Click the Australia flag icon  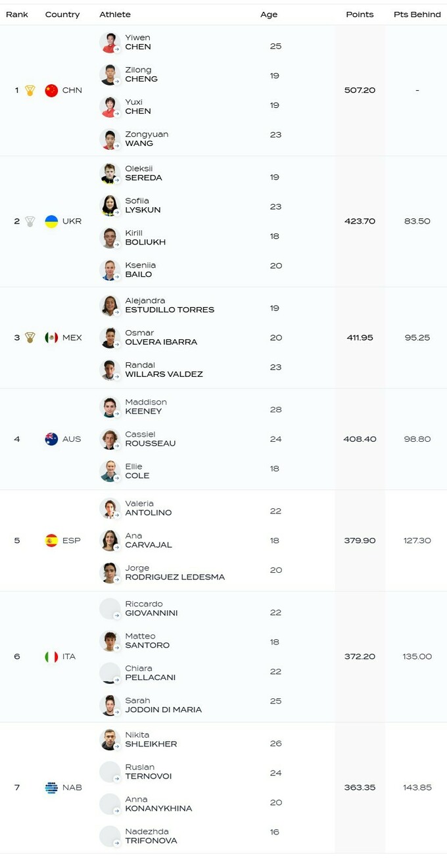(x=51, y=439)
